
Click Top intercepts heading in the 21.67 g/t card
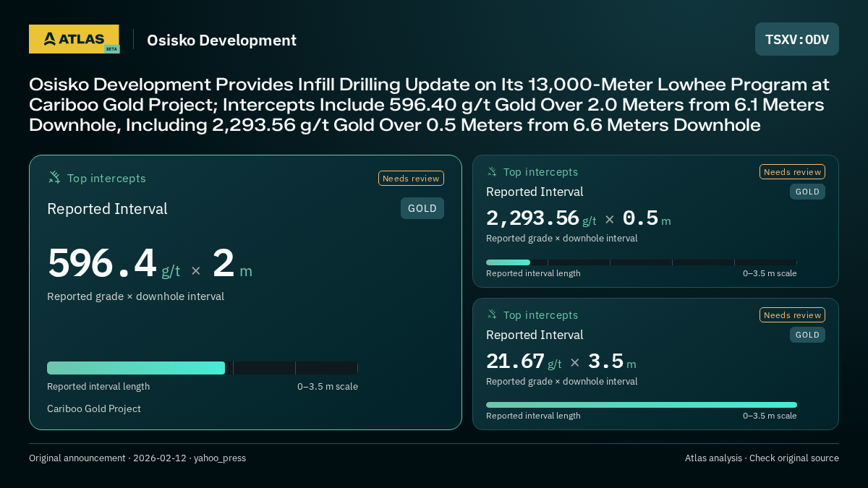click(x=540, y=315)
